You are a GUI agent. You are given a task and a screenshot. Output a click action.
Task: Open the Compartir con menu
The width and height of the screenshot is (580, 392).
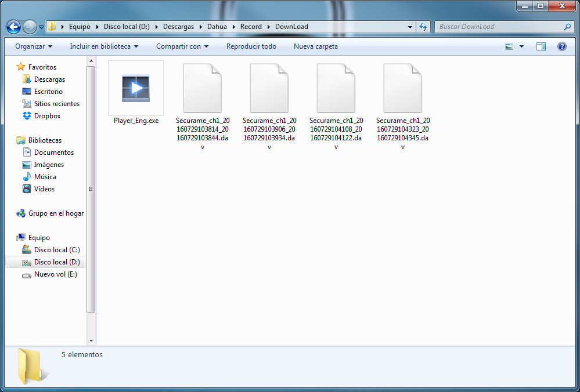(x=182, y=46)
